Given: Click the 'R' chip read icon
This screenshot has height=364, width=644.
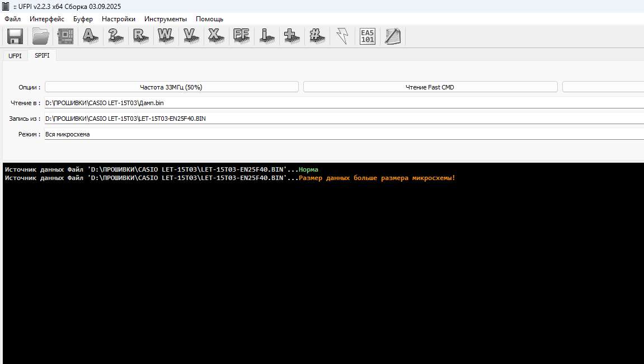Looking at the screenshot, I should click(140, 36).
